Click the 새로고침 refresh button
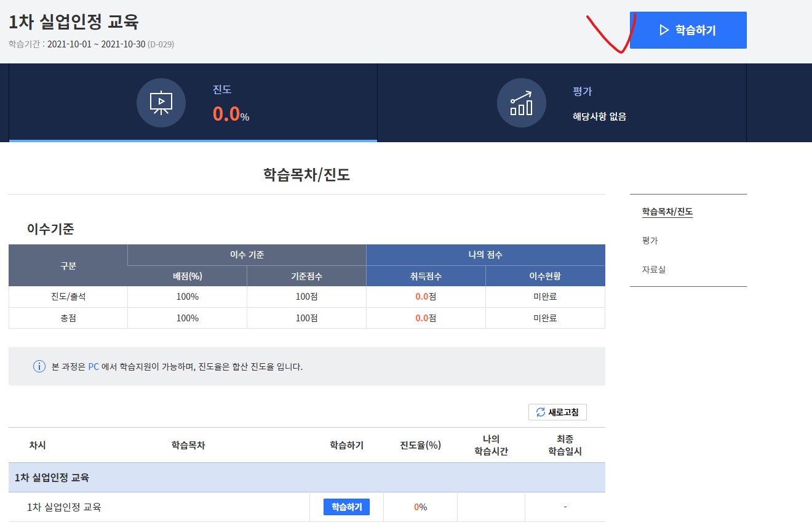The height and width of the screenshot is (530, 812). tap(557, 412)
